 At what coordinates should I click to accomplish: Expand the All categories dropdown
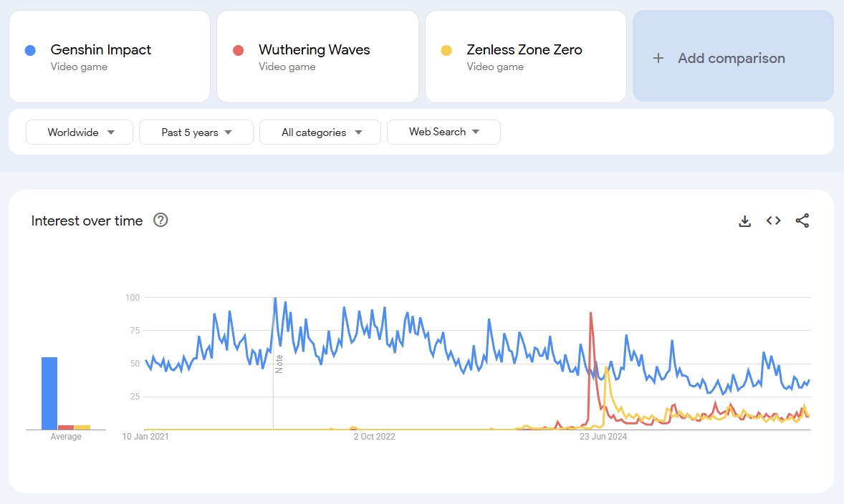pos(320,132)
